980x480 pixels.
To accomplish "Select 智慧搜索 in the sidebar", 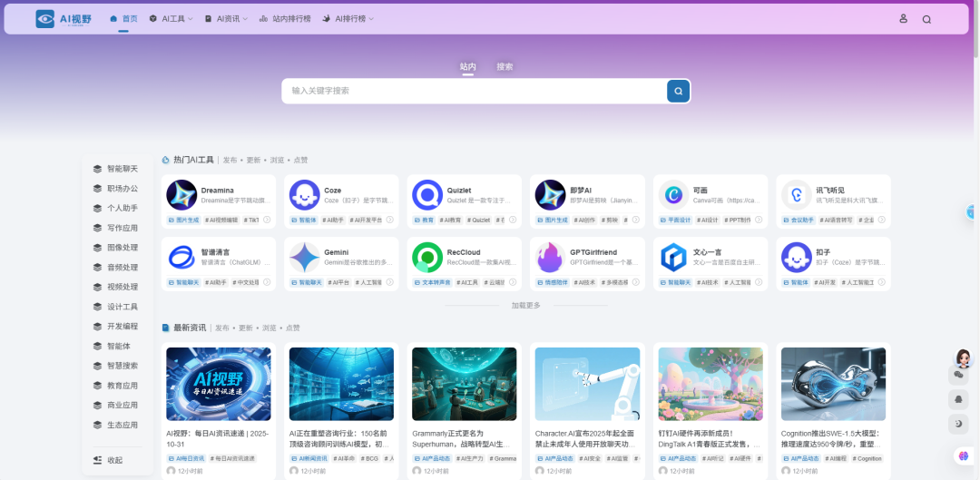I will (x=115, y=366).
